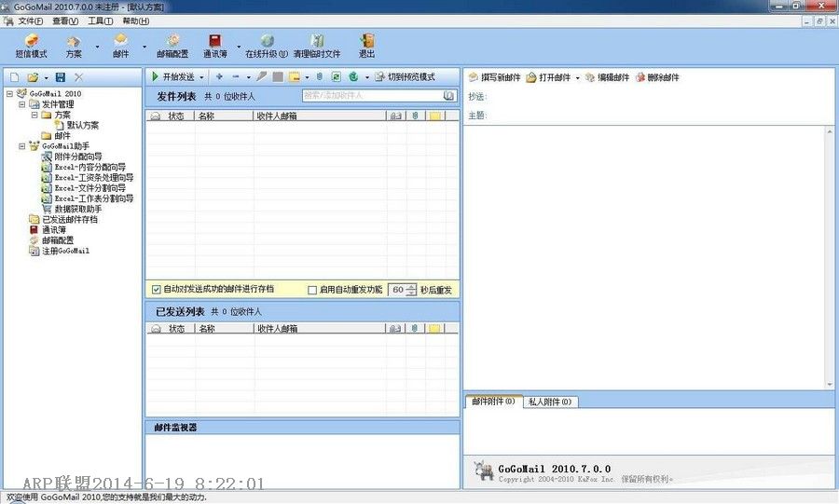Enable 启用自动重发功能 checkbox

coord(312,290)
